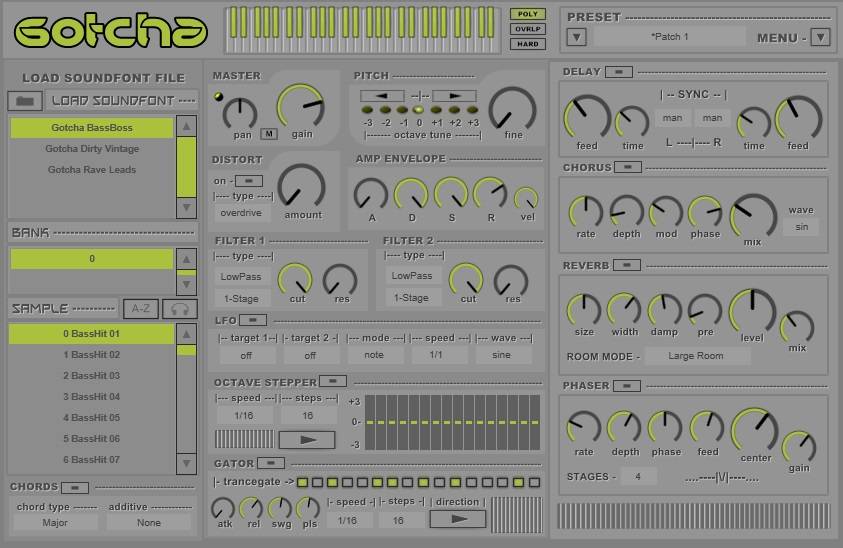Click the POLY mode button
Viewport: 843px width, 548px height.
(527, 14)
